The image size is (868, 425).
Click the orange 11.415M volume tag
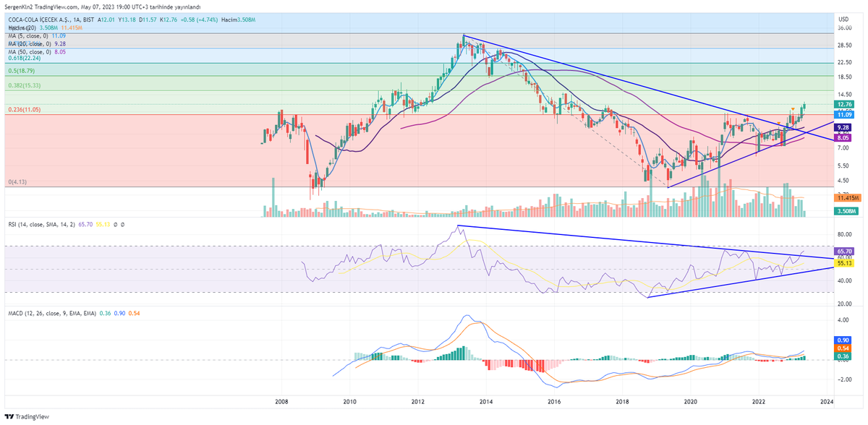coord(846,197)
